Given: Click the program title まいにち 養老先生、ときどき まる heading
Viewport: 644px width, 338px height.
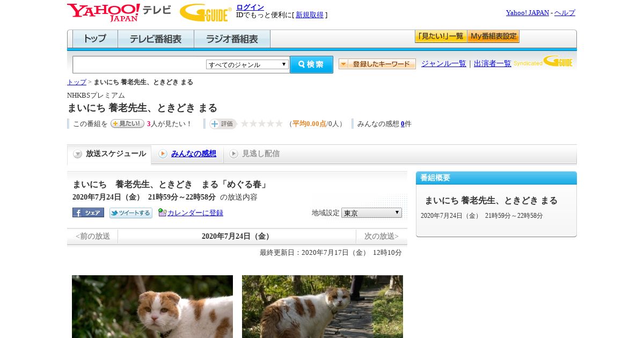Looking at the screenshot, I should (142, 108).
